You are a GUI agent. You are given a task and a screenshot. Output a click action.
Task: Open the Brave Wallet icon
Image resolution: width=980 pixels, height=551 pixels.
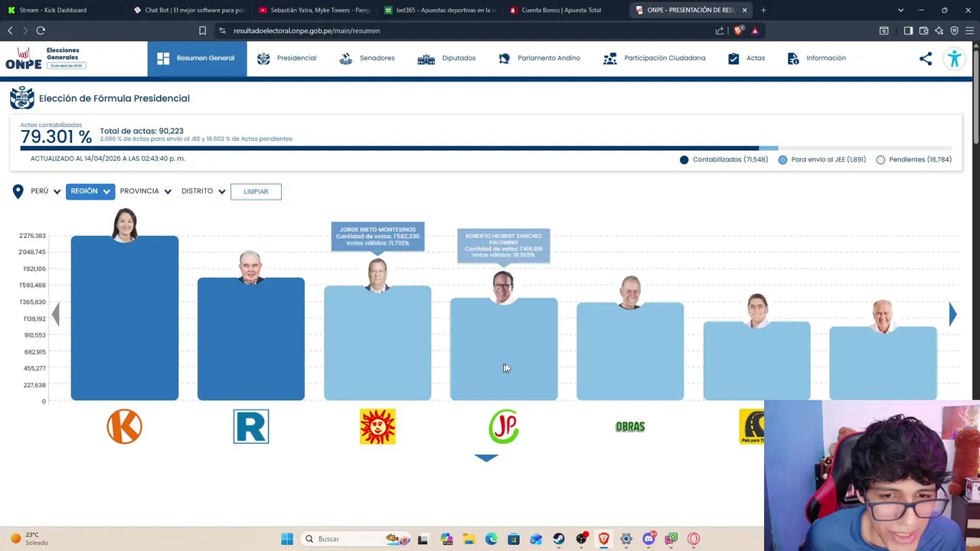[x=924, y=31]
